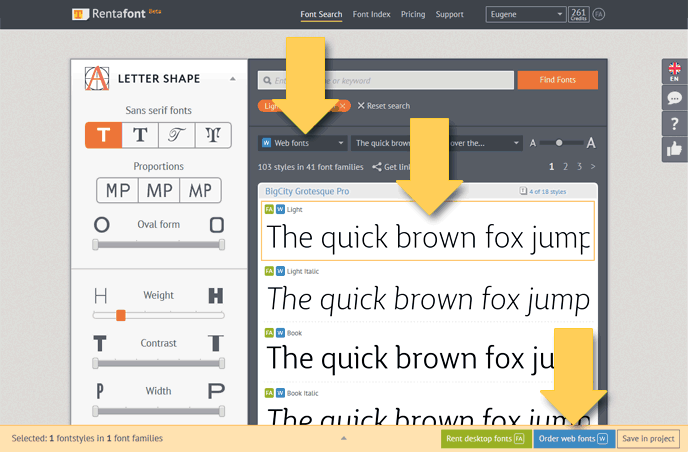This screenshot has width=688, height=452.
Task: Click the square oval form icon
Action: (x=217, y=225)
